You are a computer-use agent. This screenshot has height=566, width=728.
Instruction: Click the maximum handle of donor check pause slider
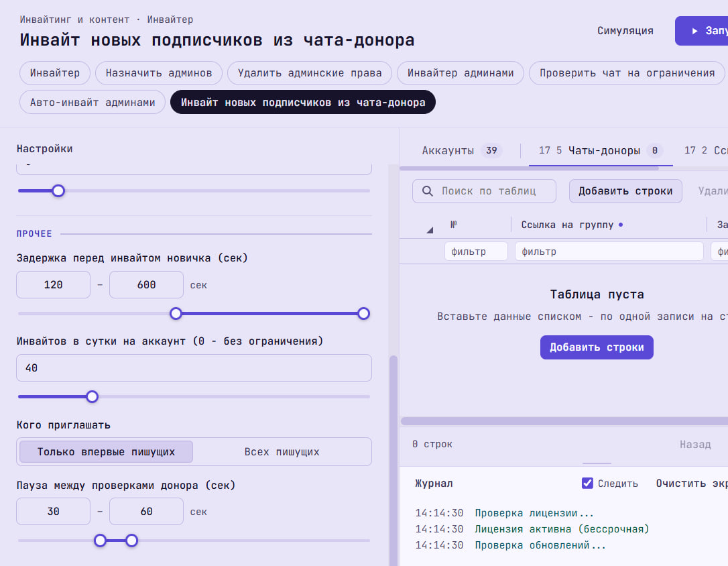click(132, 541)
